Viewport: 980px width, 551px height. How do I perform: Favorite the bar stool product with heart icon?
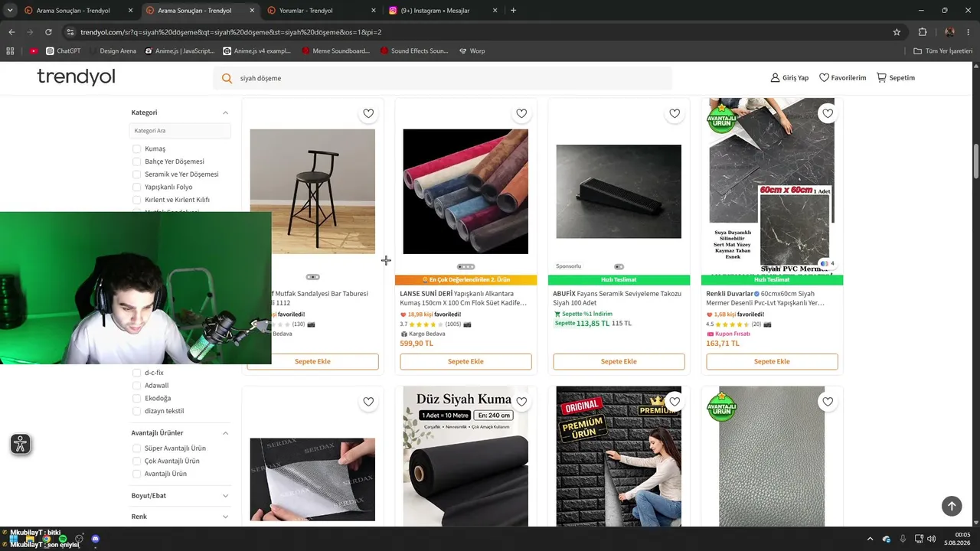click(x=368, y=113)
